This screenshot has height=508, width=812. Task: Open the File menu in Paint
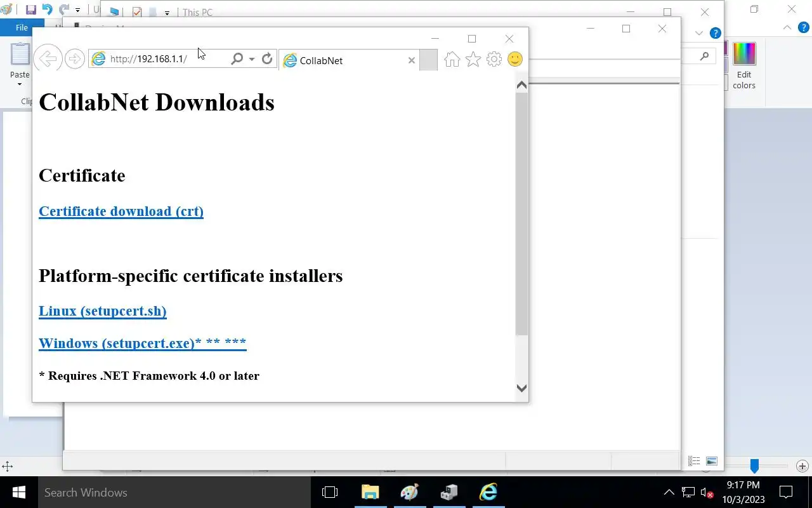pos(22,27)
